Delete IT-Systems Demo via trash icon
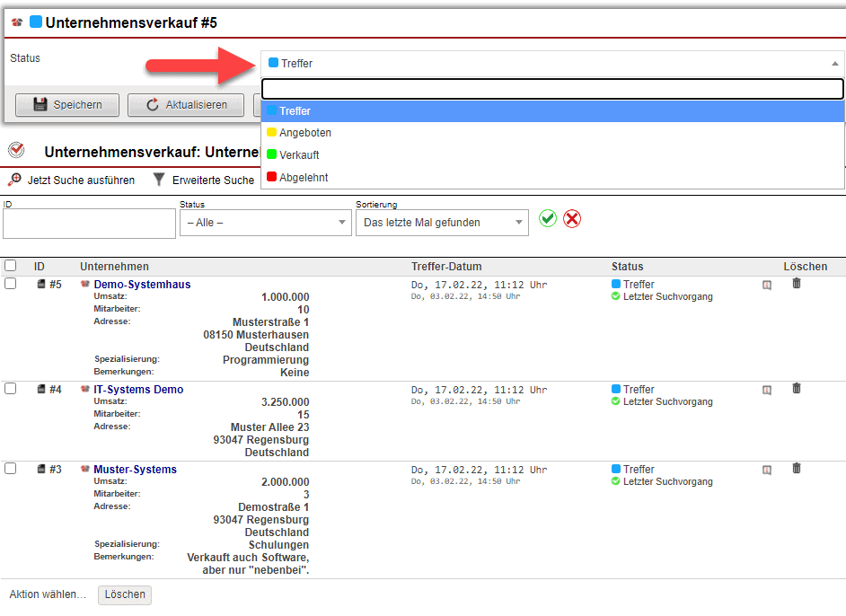The width and height of the screenshot is (846, 616). (796, 389)
